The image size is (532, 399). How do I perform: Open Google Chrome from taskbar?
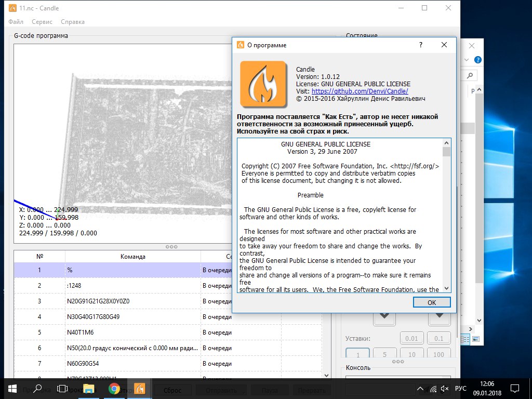pyautogui.click(x=114, y=389)
